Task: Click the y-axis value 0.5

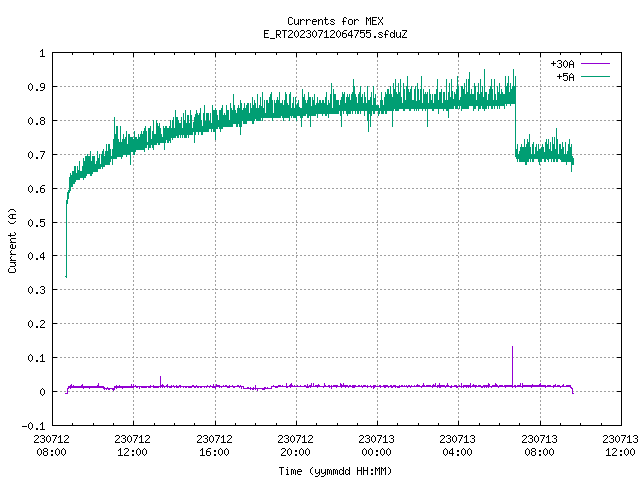Action: 36,222
